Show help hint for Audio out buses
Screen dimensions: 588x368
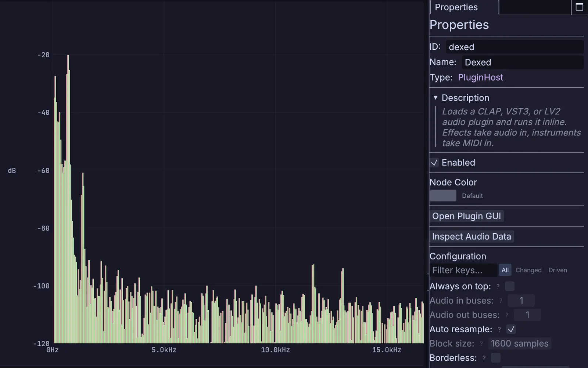(507, 315)
